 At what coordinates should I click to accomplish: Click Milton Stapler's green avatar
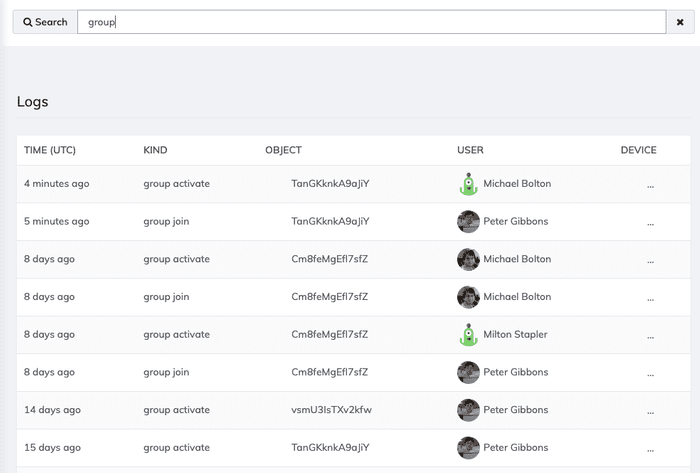point(468,335)
